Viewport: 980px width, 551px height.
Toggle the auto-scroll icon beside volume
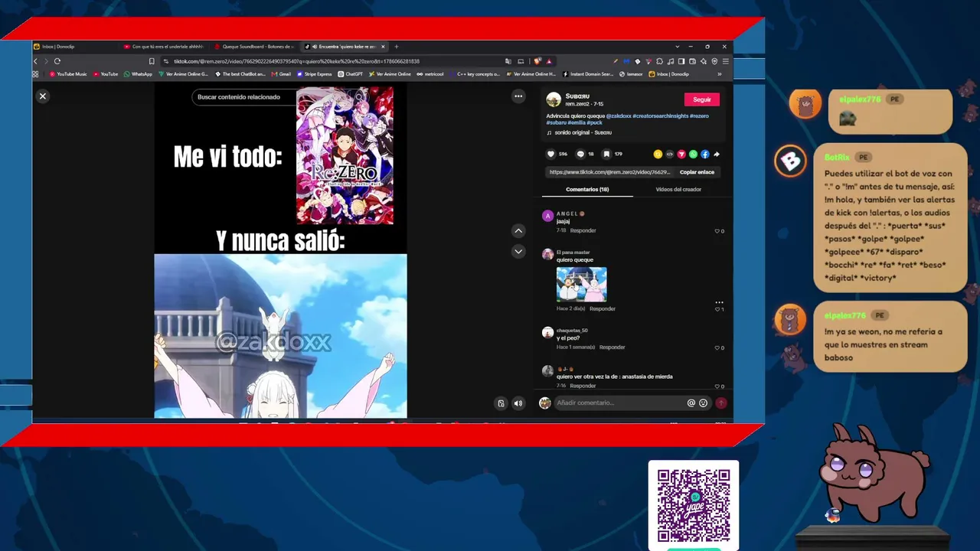coord(501,403)
